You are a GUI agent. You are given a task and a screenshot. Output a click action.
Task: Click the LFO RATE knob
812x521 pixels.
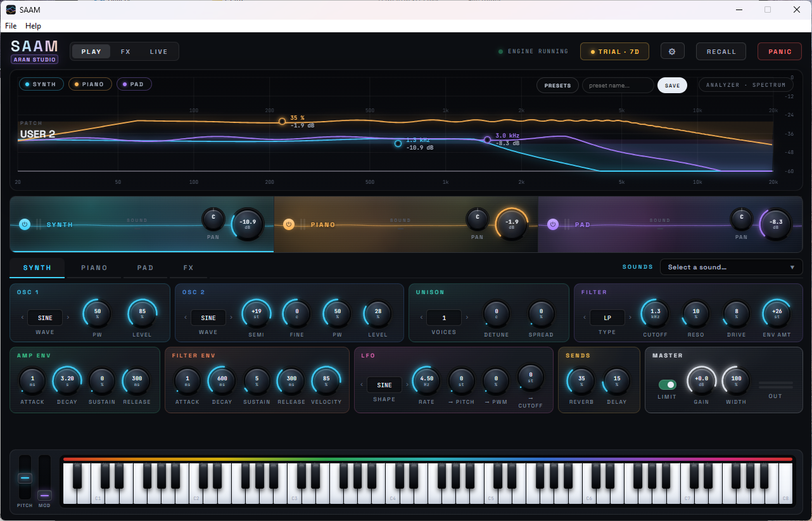point(427,380)
